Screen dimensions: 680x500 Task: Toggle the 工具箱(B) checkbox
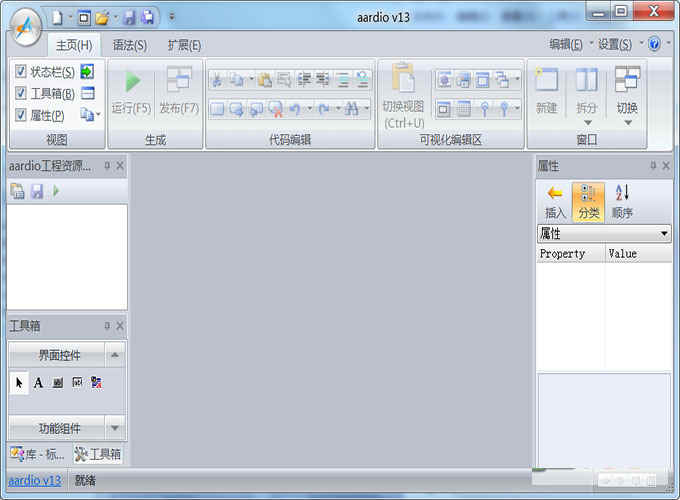click(20, 93)
